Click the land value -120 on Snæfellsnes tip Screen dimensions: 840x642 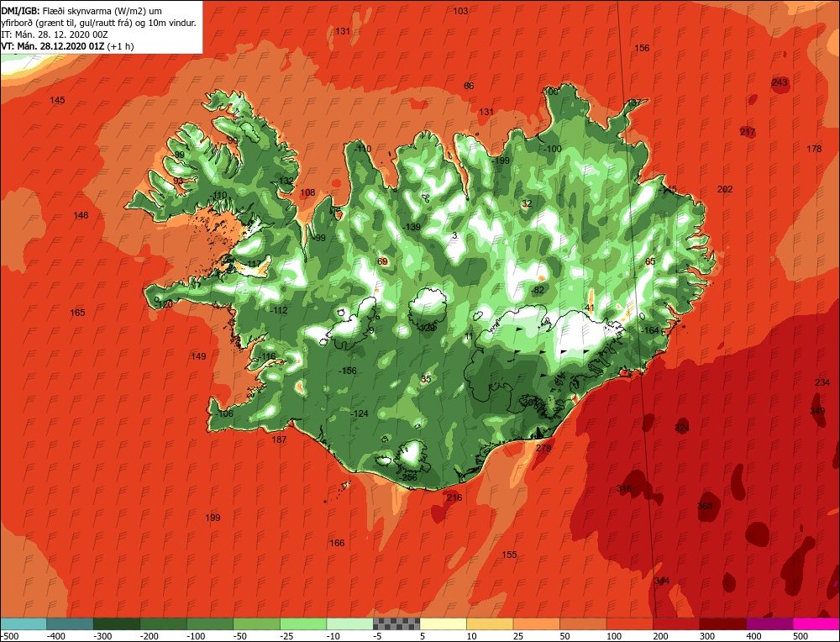pyautogui.click(x=164, y=304)
